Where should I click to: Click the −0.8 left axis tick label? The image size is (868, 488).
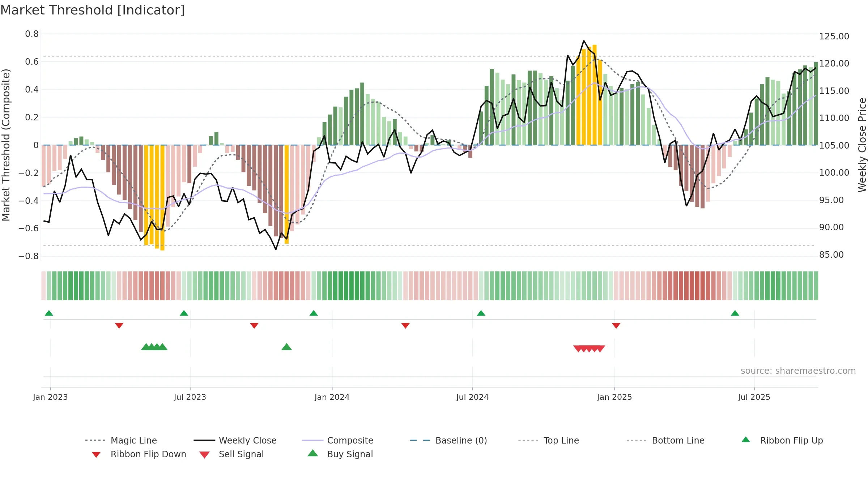coord(29,256)
